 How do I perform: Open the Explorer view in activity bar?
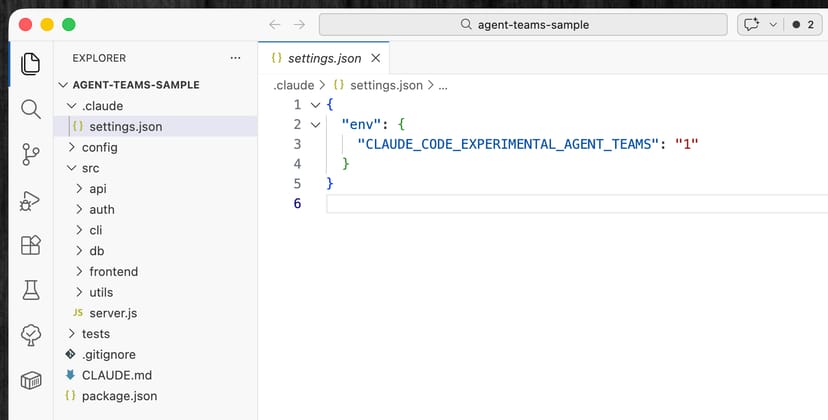(31, 64)
